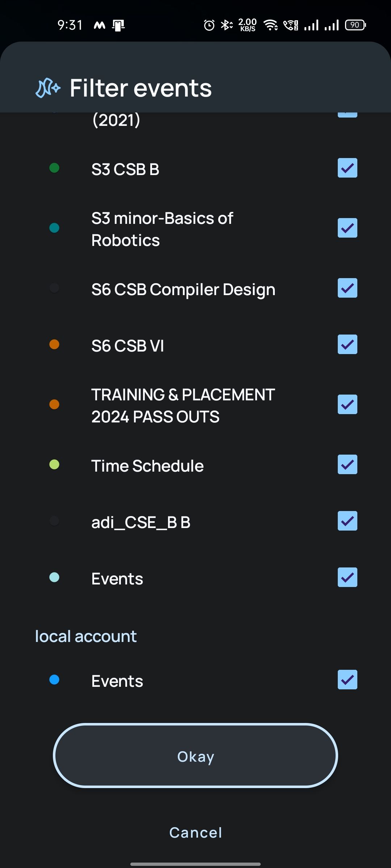Click the blue dot for local account Events
The image size is (391, 868).
coord(54,680)
